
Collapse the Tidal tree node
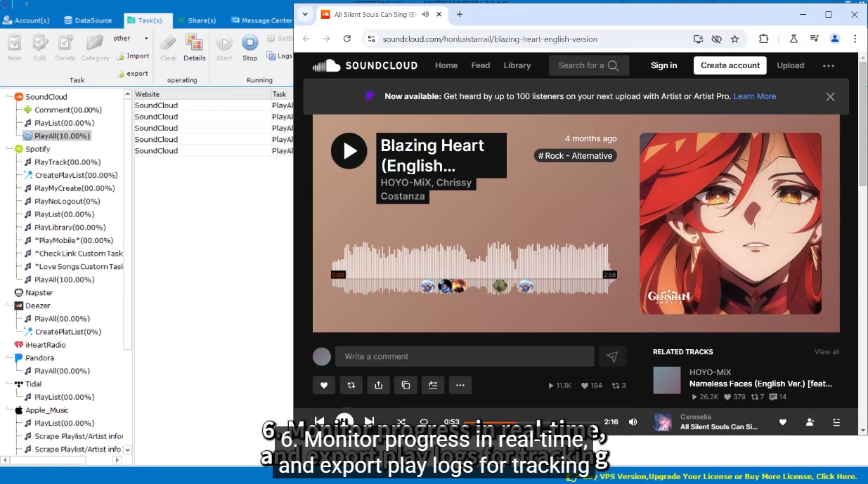[x=7, y=384]
